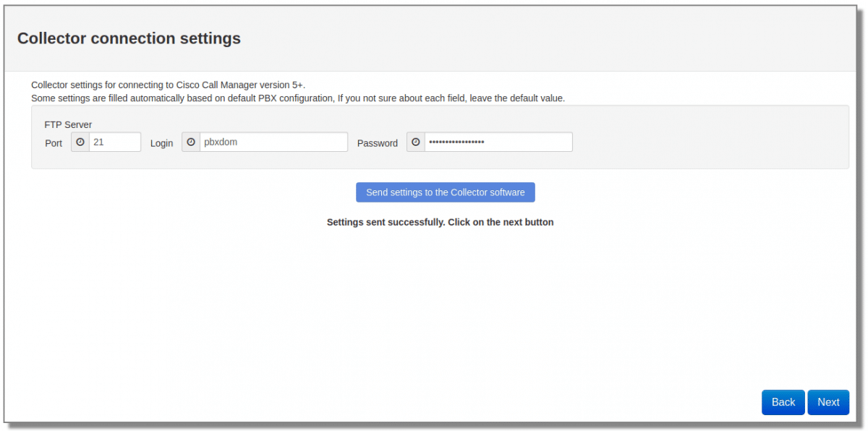Go to the Next step
The height and width of the screenshot is (431, 868).
828,402
